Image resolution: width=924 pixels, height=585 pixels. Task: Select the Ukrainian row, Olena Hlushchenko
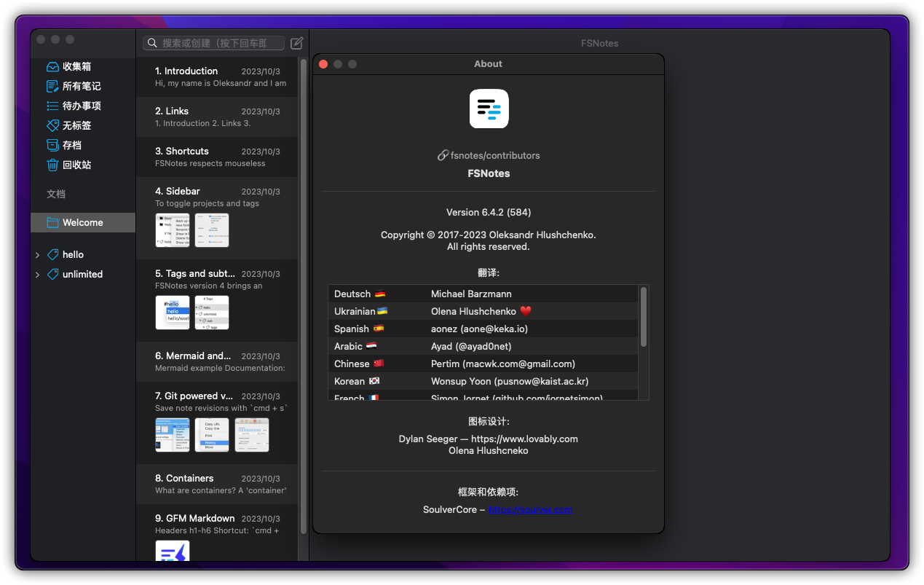483,311
